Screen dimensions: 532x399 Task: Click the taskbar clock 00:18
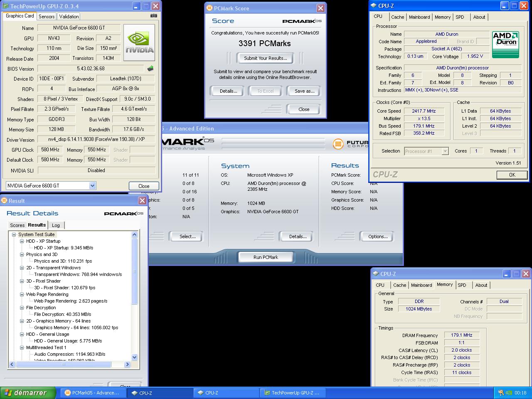(x=520, y=393)
